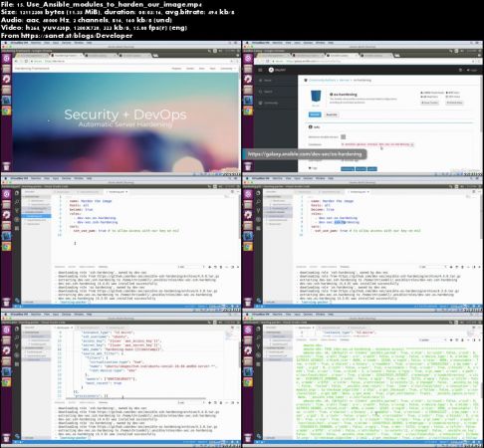Click Extensions icon in cursor-below-code frame
Screen dimensions: 484x448
pos(17,228)
